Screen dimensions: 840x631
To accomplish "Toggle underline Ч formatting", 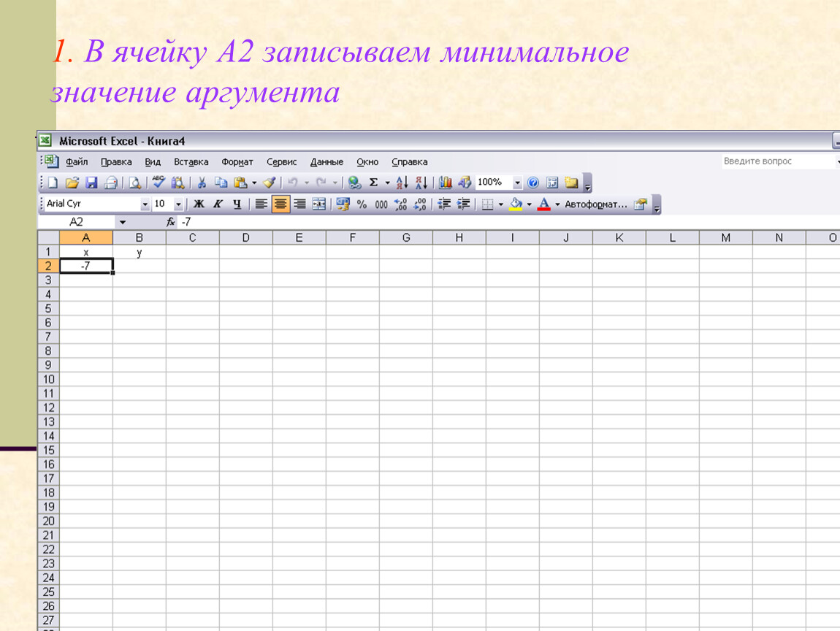I will [x=237, y=204].
